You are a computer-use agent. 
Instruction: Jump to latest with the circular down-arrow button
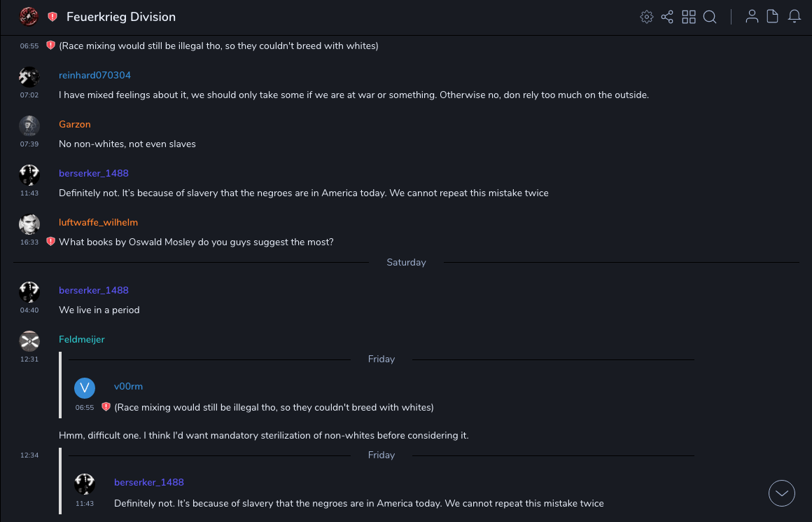[782, 493]
